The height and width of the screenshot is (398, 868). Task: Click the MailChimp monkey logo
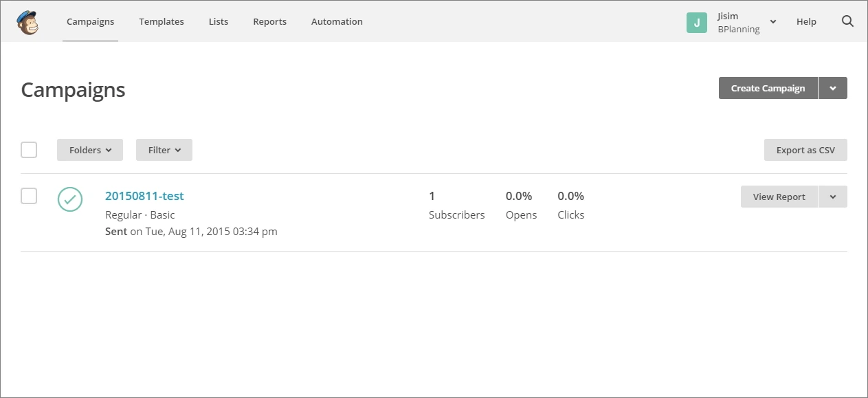(x=27, y=22)
